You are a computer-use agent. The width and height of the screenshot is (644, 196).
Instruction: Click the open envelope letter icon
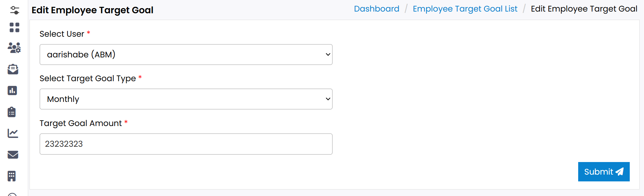pyautogui.click(x=13, y=69)
